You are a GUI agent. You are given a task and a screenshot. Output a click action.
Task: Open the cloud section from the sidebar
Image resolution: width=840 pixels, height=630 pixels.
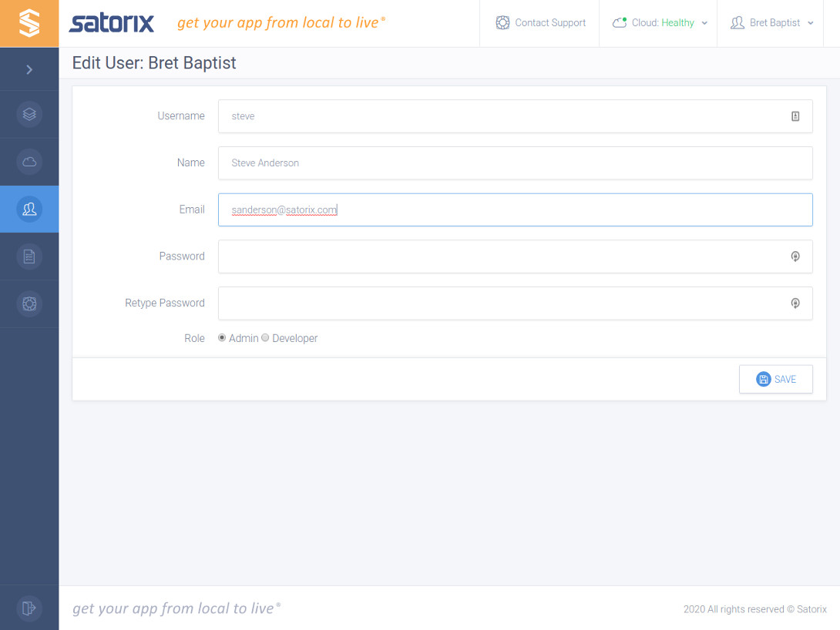[29, 162]
